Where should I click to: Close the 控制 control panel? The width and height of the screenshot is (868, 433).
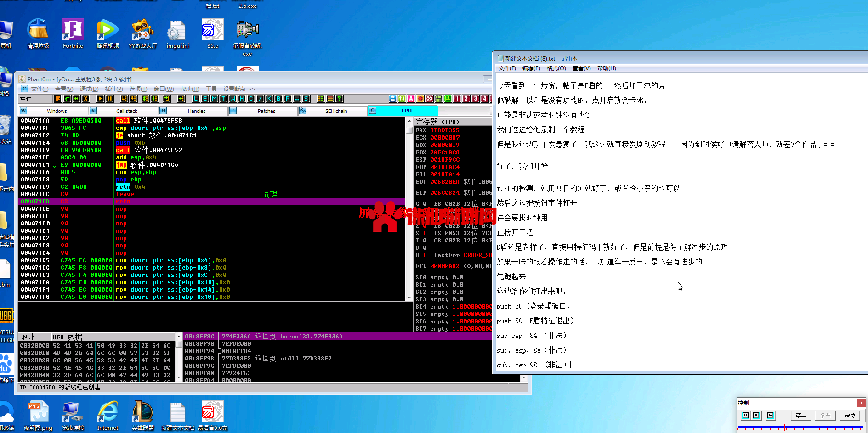(861, 403)
